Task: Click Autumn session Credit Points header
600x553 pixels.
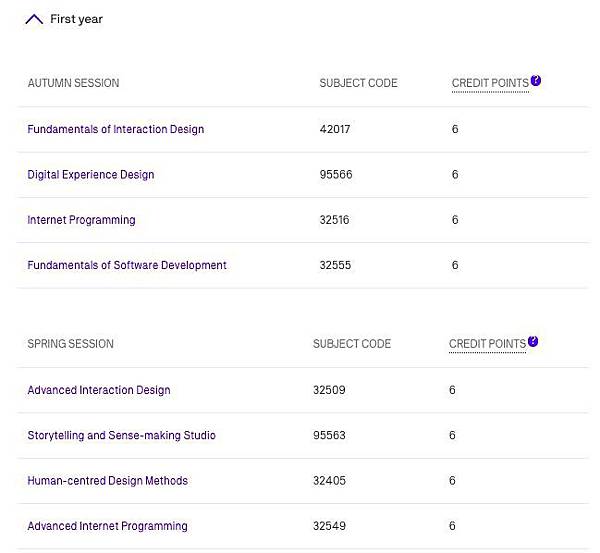Action: [489, 83]
